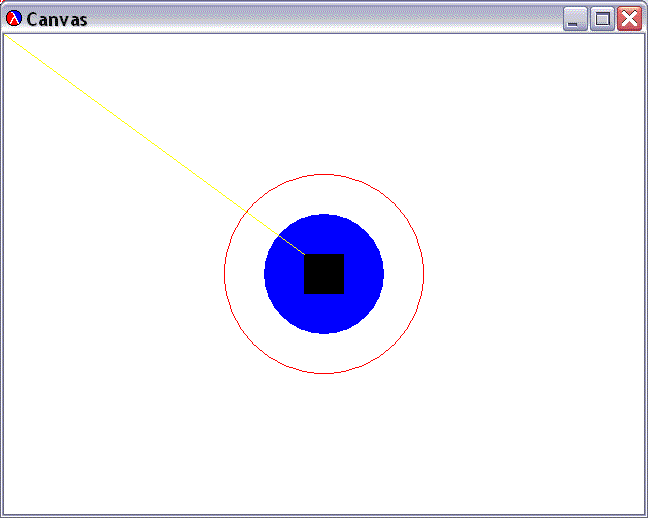Click the blue area above the black square
The image size is (648, 518).
pyautogui.click(x=324, y=233)
